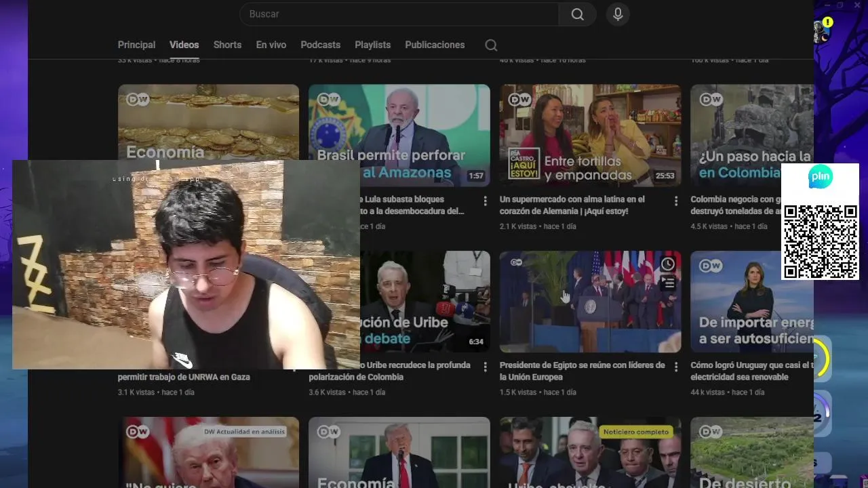The image size is (868, 488).
Task: Click the 25:53 duration badge
Action: coord(665,176)
